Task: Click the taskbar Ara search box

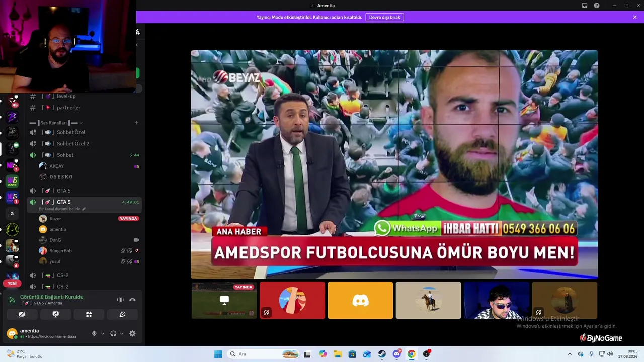Action: (264, 354)
